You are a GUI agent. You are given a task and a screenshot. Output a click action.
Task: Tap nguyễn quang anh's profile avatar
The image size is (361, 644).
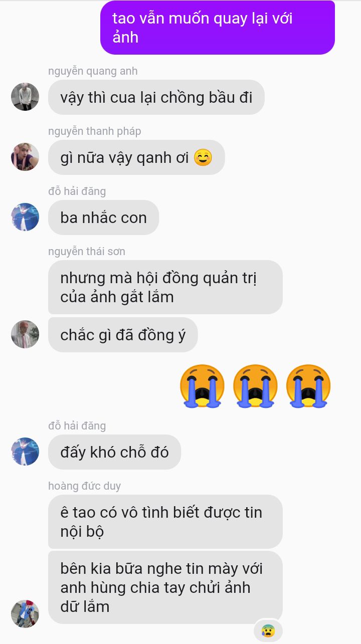(25, 97)
